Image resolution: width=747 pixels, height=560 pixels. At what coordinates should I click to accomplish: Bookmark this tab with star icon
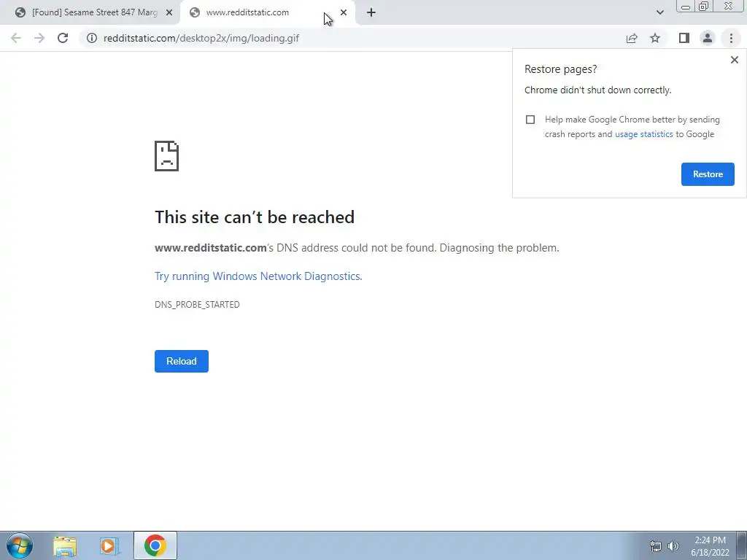pos(655,38)
